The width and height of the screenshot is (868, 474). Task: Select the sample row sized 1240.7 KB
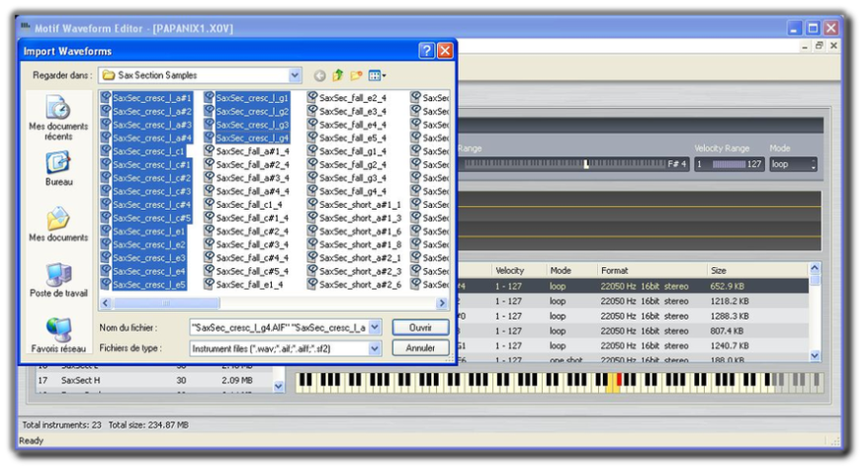(x=633, y=345)
